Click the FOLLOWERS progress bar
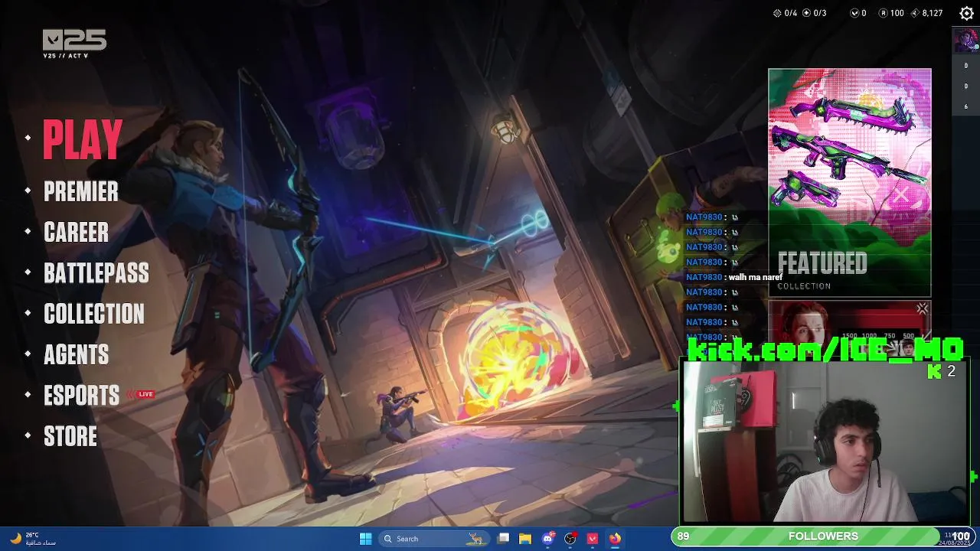This screenshot has width=980, height=551. point(823,536)
